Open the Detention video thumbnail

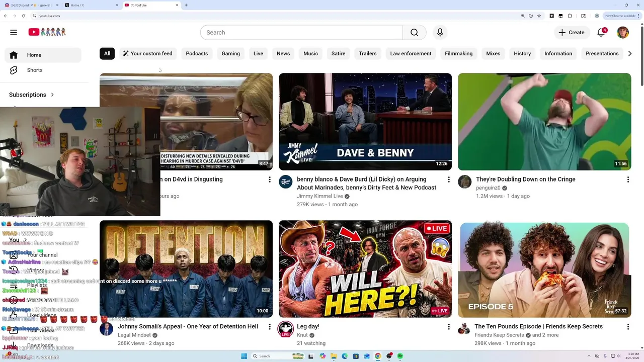[x=186, y=269]
